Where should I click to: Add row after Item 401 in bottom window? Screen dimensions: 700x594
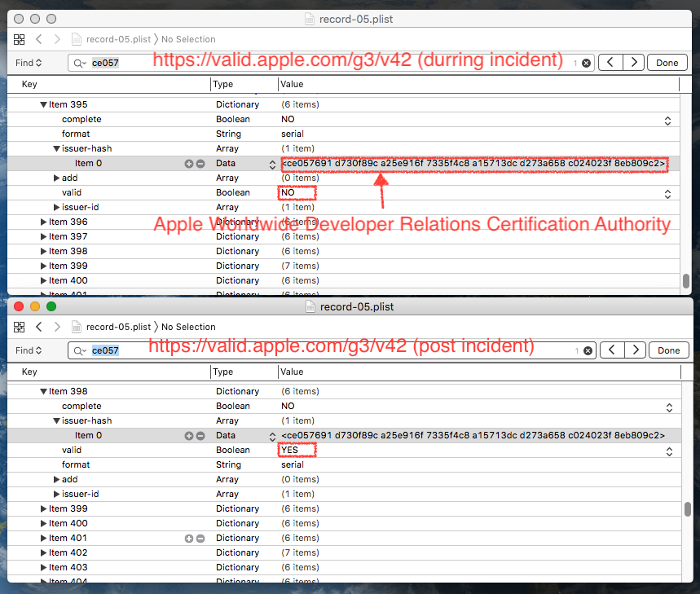(x=189, y=539)
